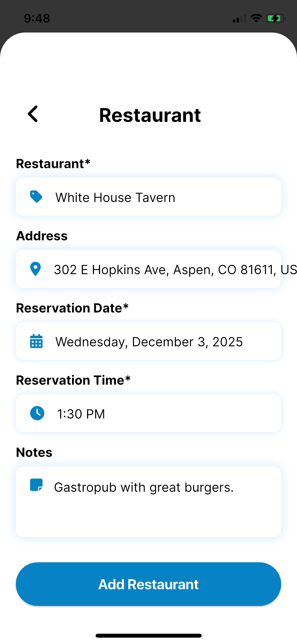
Task: Open the date picker showing December 3, 2025
Action: coord(148,341)
